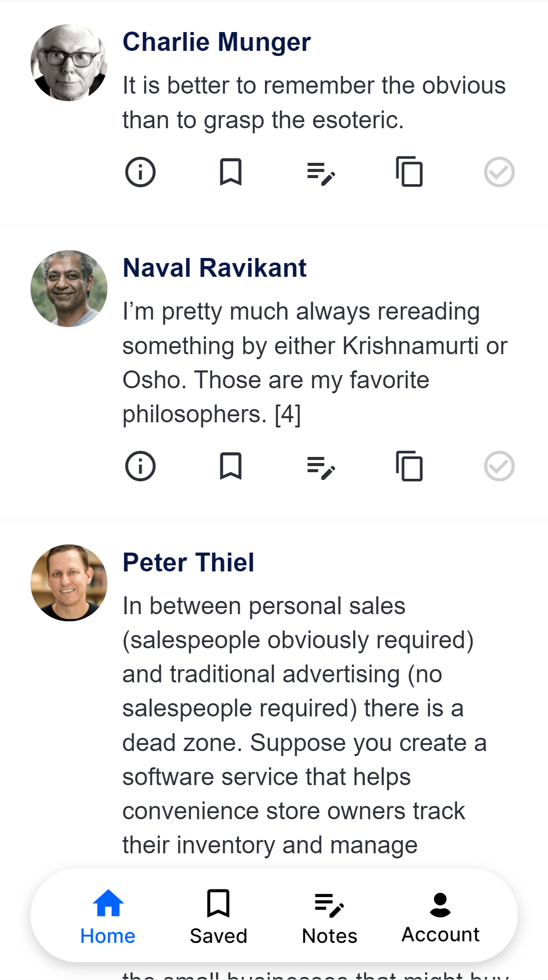Image resolution: width=548 pixels, height=980 pixels.
Task: Tap Peter Thiel's profile picture
Action: [69, 583]
